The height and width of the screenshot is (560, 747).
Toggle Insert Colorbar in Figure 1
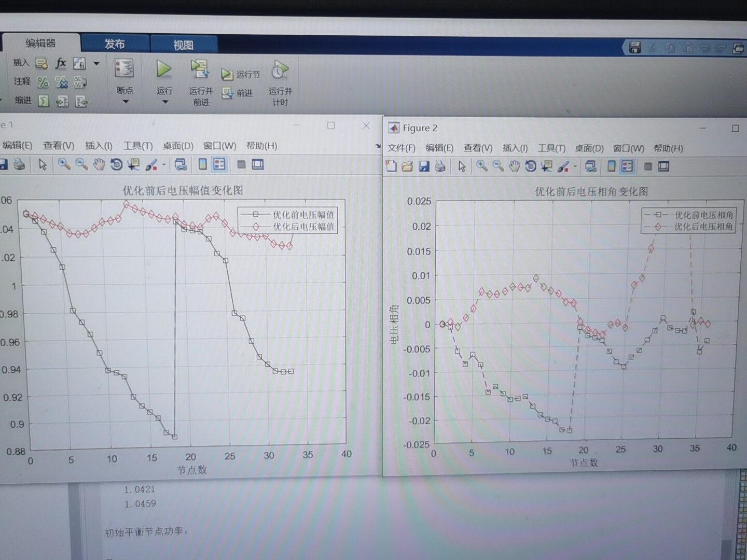coord(203,164)
